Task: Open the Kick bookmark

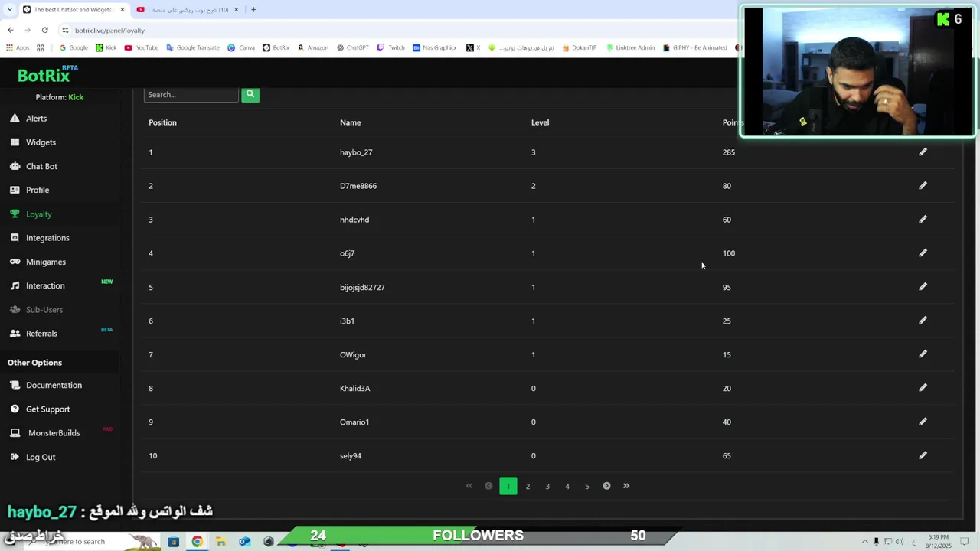Action: (106, 47)
